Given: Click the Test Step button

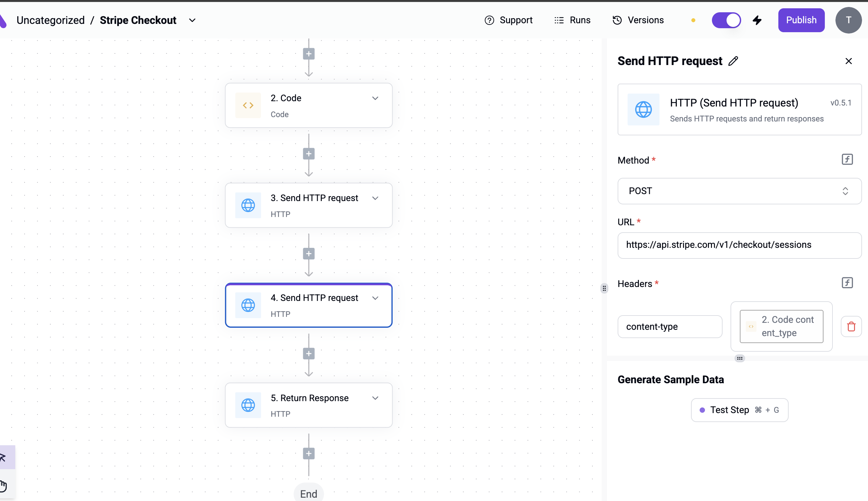Looking at the screenshot, I should click(739, 410).
